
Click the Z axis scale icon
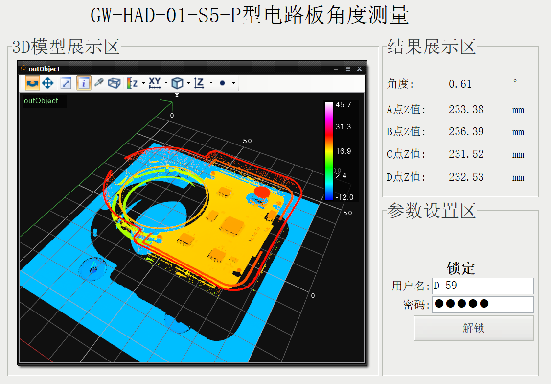pos(199,83)
